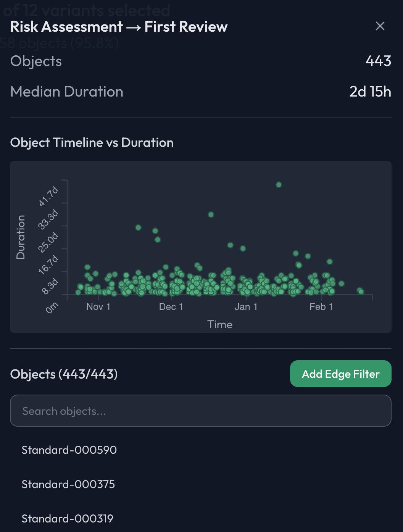Image resolution: width=403 pixels, height=532 pixels.
Task: Click the Median Duration value 2d 15h
Action: click(x=370, y=92)
